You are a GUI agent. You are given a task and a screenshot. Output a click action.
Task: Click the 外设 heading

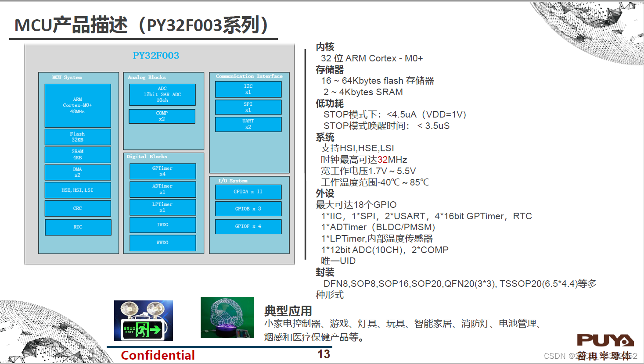click(x=325, y=193)
